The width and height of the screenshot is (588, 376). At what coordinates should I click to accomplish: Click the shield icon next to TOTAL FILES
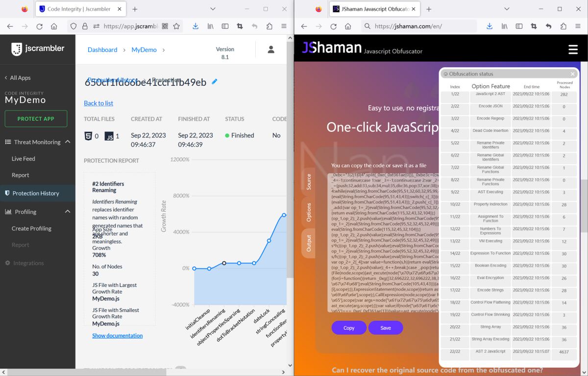(x=88, y=136)
